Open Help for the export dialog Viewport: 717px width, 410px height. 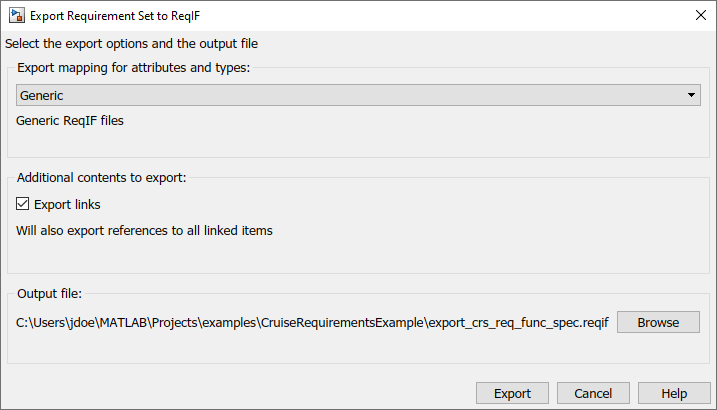pyautogui.click(x=674, y=393)
